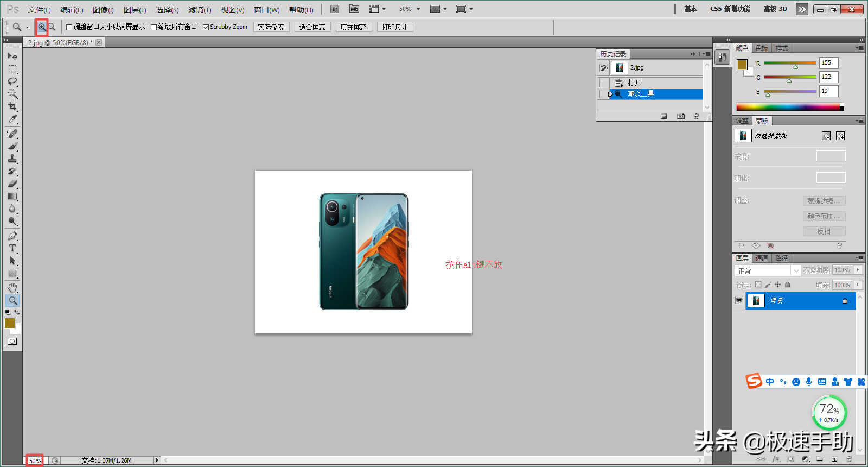
Task: Switch to the 色板 tab
Action: (x=762, y=48)
